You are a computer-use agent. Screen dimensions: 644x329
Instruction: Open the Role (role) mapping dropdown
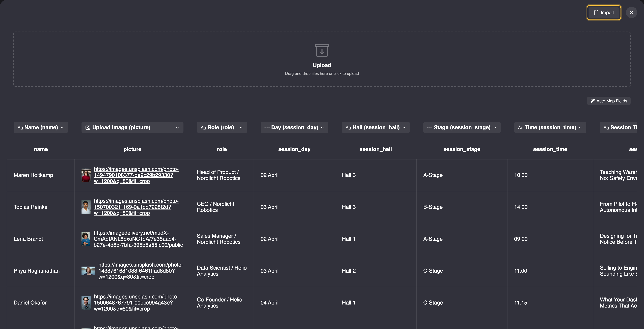click(222, 127)
